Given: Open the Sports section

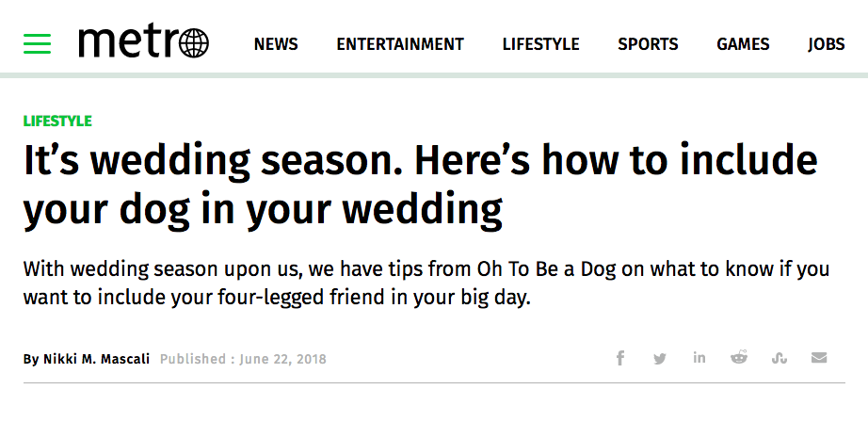Looking at the screenshot, I should click(648, 44).
